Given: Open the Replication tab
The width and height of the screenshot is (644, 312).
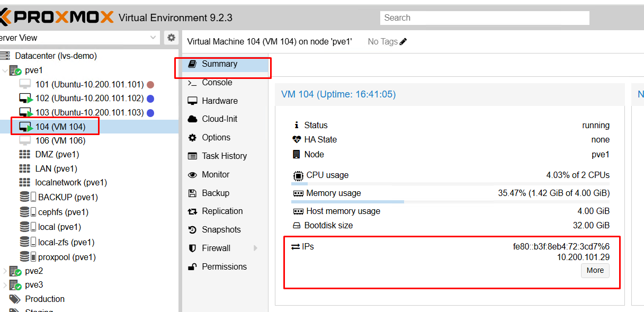Looking at the screenshot, I should pyautogui.click(x=225, y=211).
